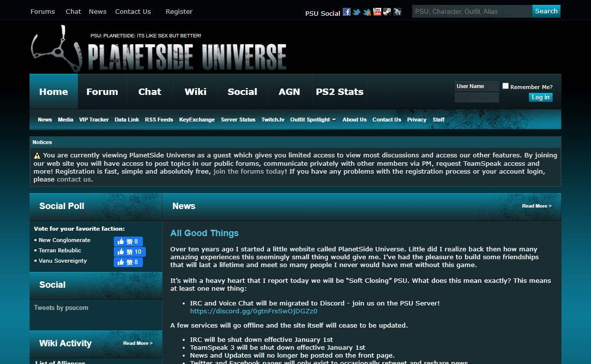Open the 'All Good Things' article title
Image resolution: width=591 pixels, height=364 pixels.
[x=204, y=233]
